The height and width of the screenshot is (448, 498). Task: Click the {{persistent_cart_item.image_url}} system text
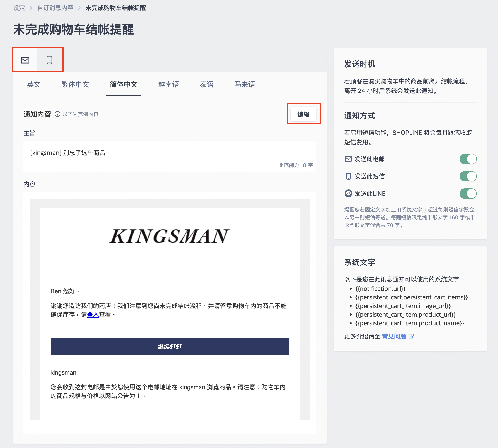403,306
